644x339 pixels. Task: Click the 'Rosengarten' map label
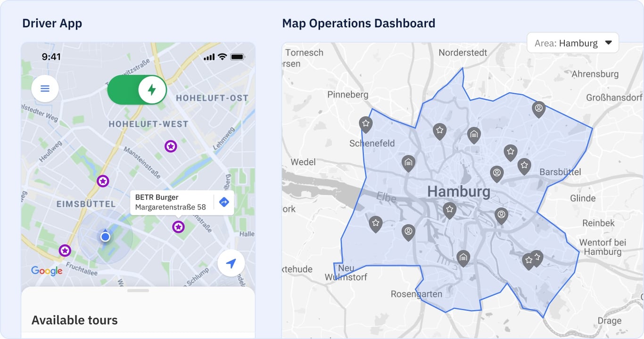tap(416, 294)
